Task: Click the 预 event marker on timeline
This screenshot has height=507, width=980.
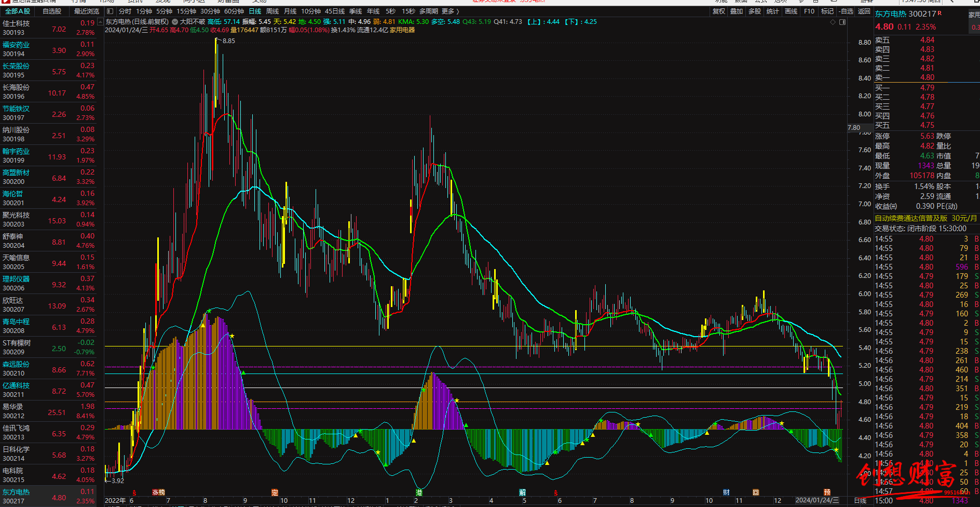Action: coord(827,492)
